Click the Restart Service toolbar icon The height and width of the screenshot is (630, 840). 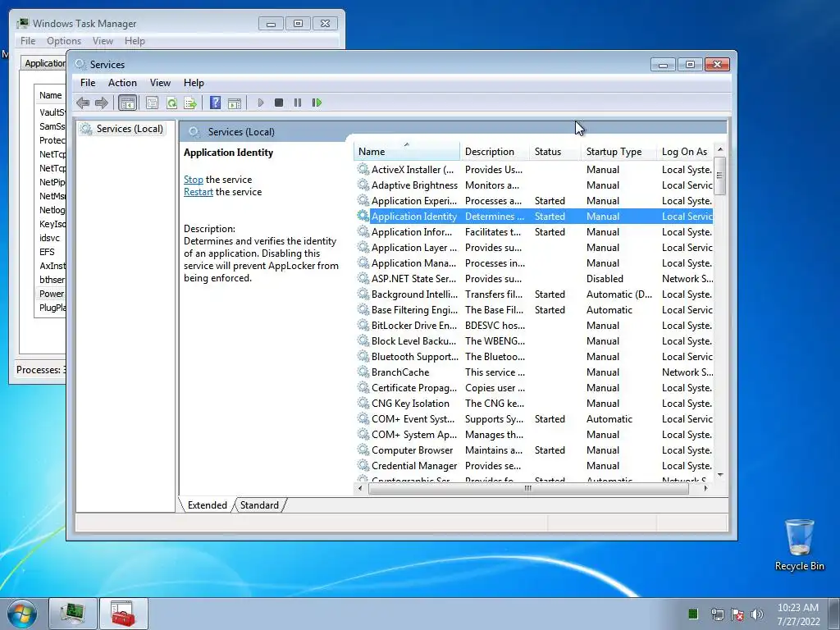[317, 103]
